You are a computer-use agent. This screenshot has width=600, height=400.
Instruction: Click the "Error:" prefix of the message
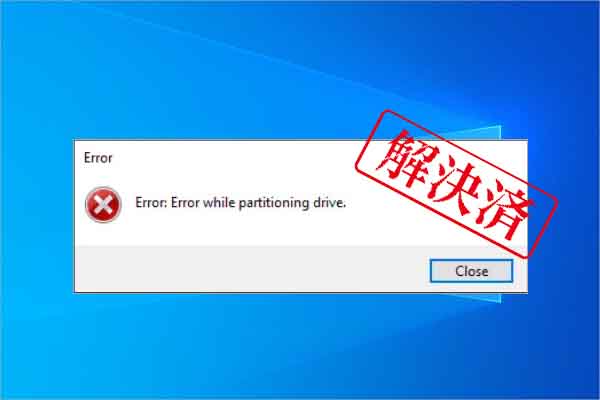[x=151, y=202]
